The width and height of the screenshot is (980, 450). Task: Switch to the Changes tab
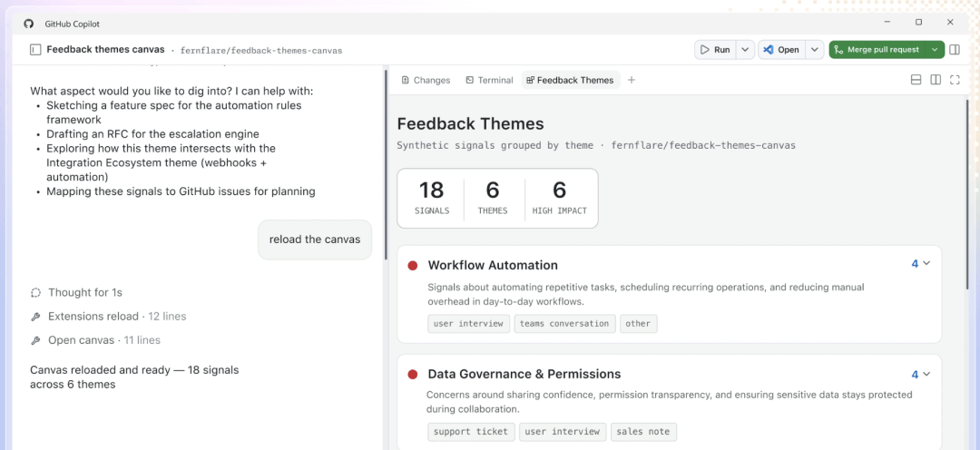[x=426, y=80]
